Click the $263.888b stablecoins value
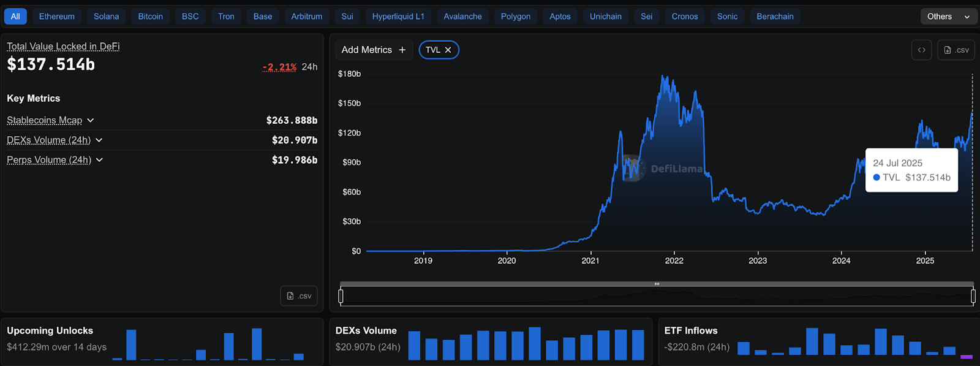980x366 pixels. click(x=292, y=120)
